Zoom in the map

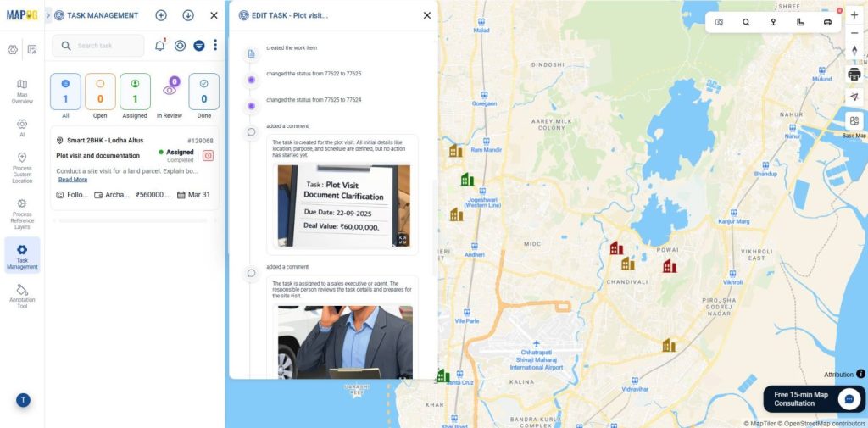854,15
